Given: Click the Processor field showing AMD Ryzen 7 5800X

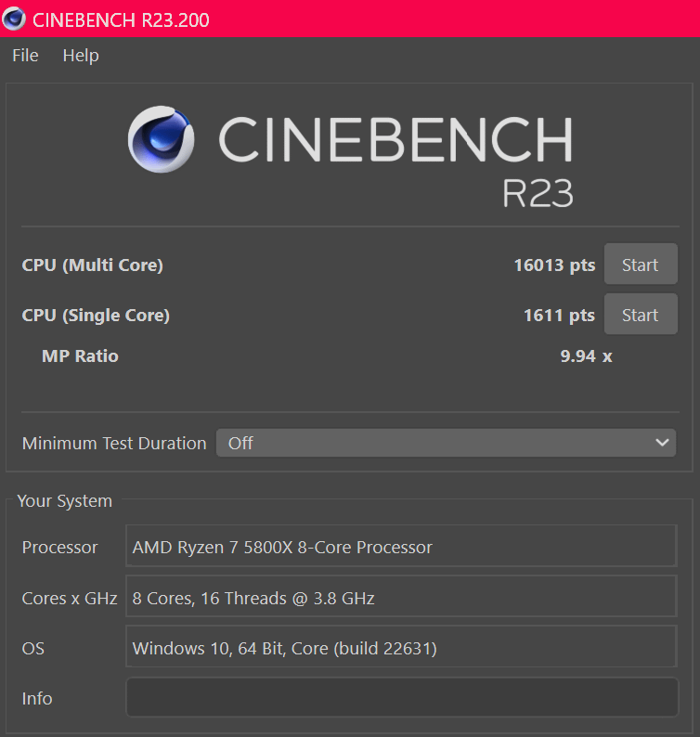Looking at the screenshot, I should tap(401, 546).
